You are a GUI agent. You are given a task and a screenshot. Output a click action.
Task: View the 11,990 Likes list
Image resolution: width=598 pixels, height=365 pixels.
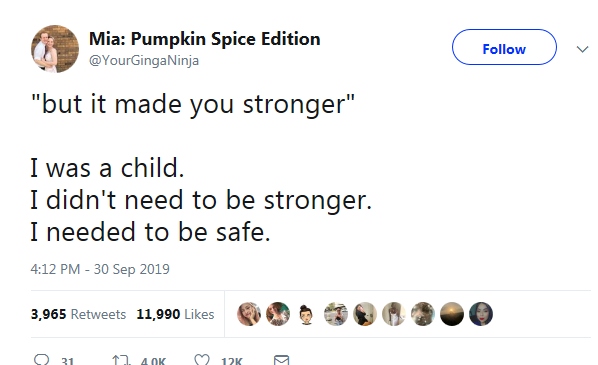click(175, 314)
